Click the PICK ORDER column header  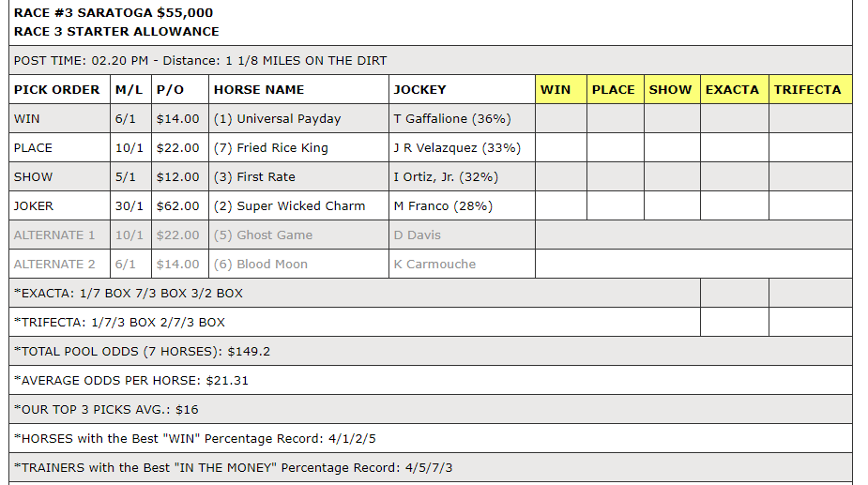tap(57, 90)
